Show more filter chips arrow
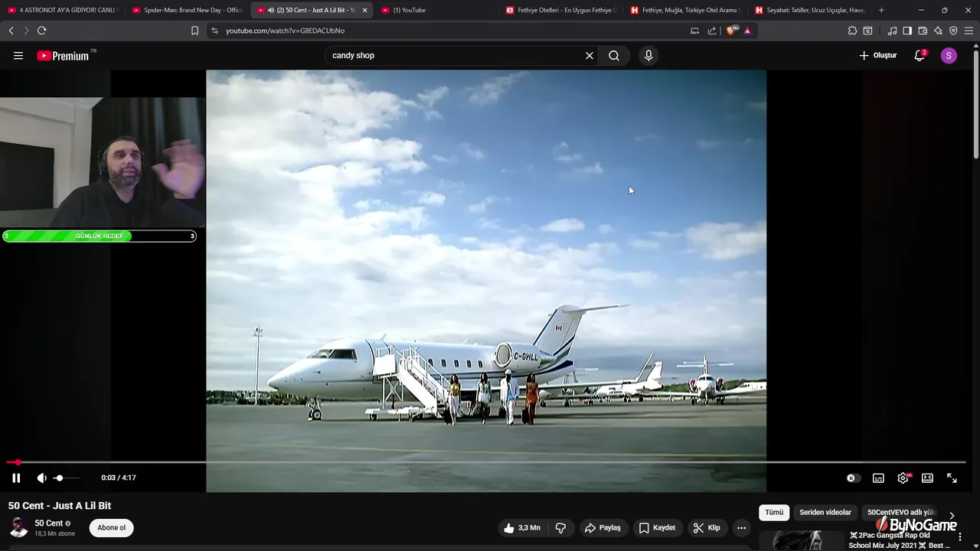The width and height of the screenshot is (980, 551). [x=952, y=515]
